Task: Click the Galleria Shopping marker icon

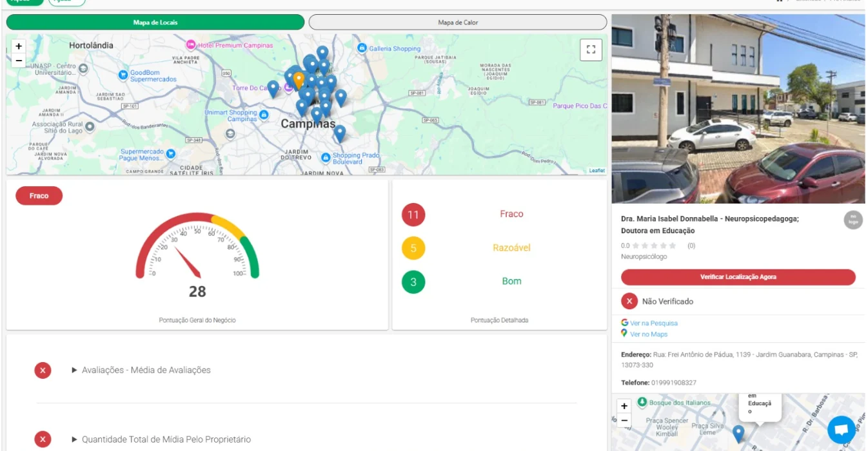Action: [x=362, y=48]
